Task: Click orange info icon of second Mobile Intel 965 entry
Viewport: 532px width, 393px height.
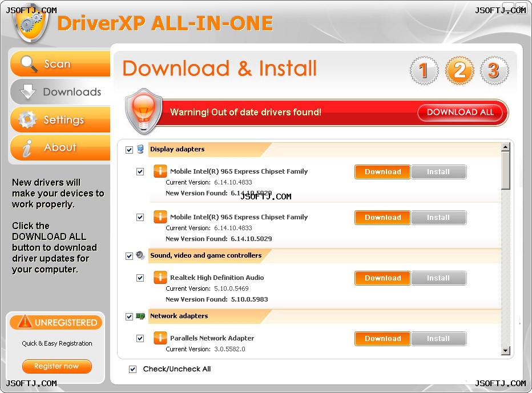Action: point(160,216)
